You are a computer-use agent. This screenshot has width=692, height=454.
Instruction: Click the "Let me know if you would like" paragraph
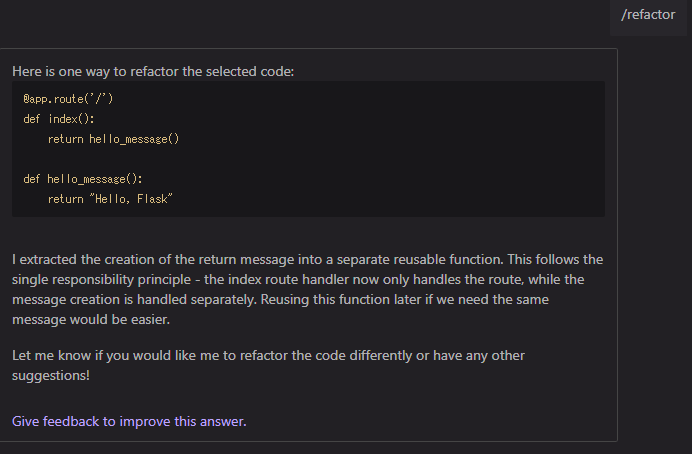point(268,365)
